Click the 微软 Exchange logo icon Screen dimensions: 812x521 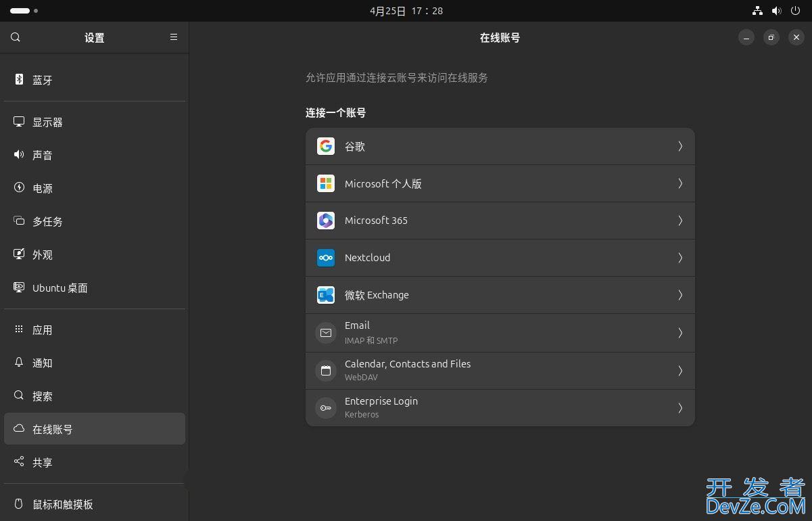(326, 295)
